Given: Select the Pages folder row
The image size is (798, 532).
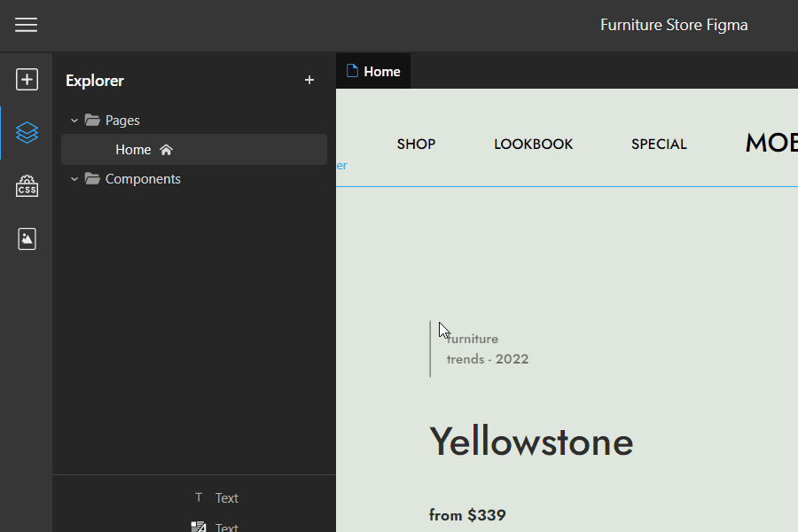Looking at the screenshot, I should (x=194, y=121).
